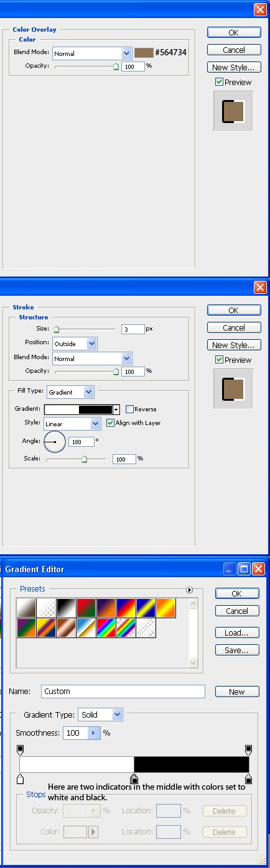Viewport: 270px width, 868px height.
Task: Uncheck Align with Layer option
Action: point(111,423)
